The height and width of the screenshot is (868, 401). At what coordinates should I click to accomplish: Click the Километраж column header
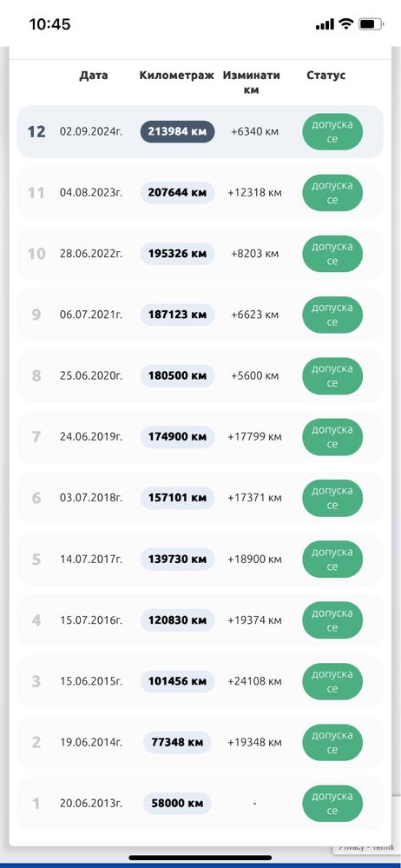click(x=176, y=76)
